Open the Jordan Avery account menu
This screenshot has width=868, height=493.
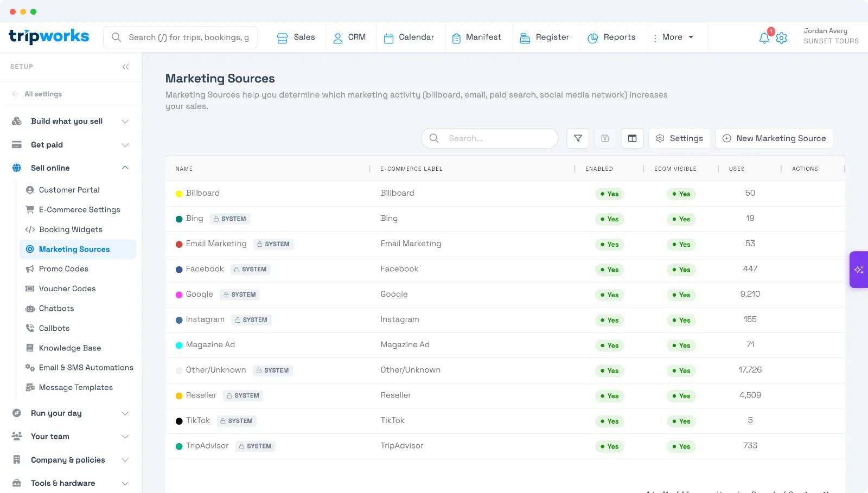pos(831,36)
